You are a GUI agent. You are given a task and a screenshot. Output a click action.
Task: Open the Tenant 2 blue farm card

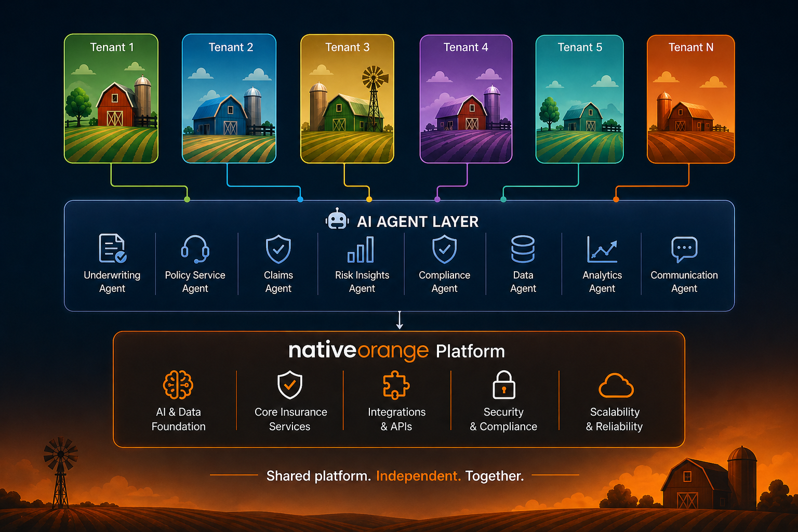point(229,99)
